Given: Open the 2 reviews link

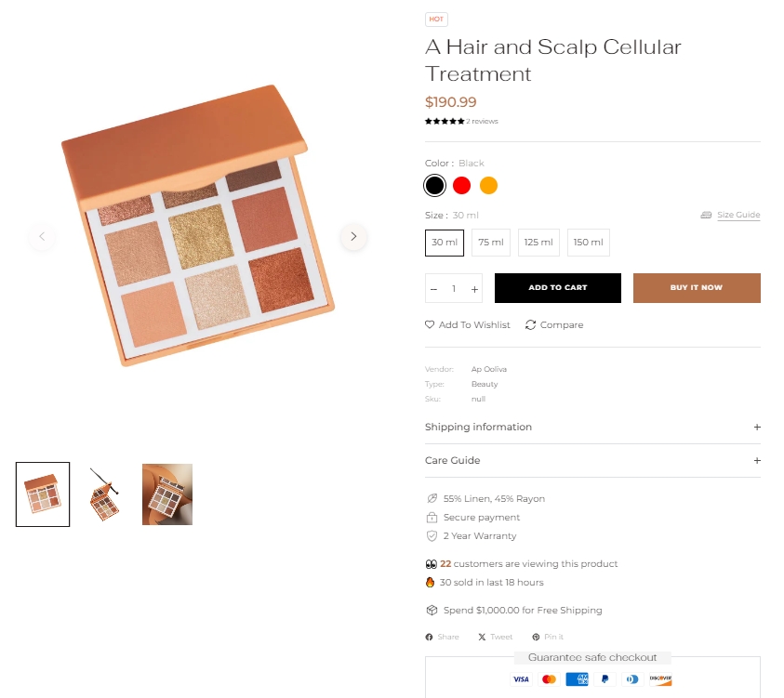Looking at the screenshot, I should (x=482, y=122).
